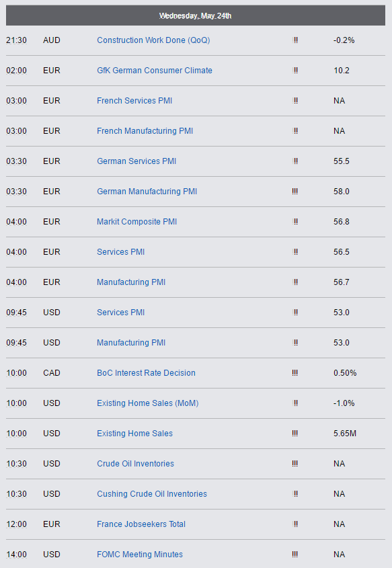Click Markit Composite PMI link
This screenshot has height=568, width=392.
[x=136, y=222]
